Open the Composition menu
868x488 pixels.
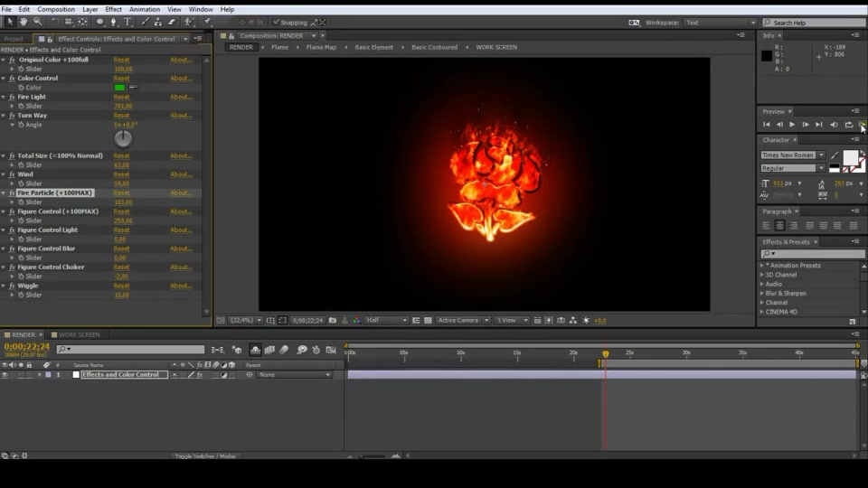tap(56, 9)
